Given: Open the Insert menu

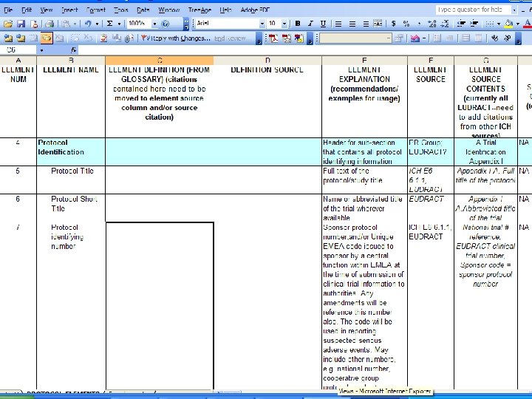Looking at the screenshot, I should [69, 10].
